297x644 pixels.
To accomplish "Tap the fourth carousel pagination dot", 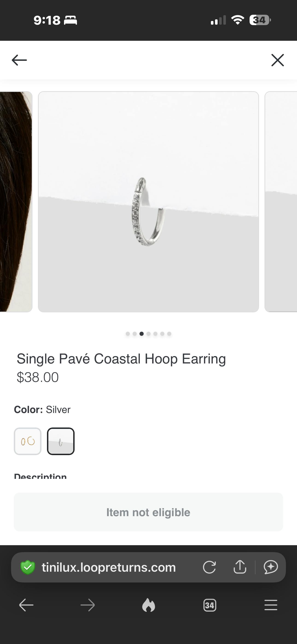I will tap(148, 334).
